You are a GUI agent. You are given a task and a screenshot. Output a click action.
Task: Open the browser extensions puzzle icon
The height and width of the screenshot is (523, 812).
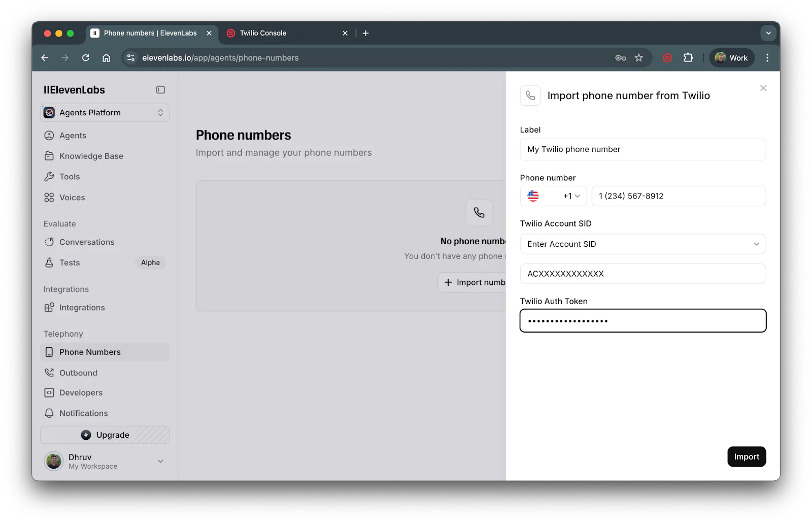[688, 58]
